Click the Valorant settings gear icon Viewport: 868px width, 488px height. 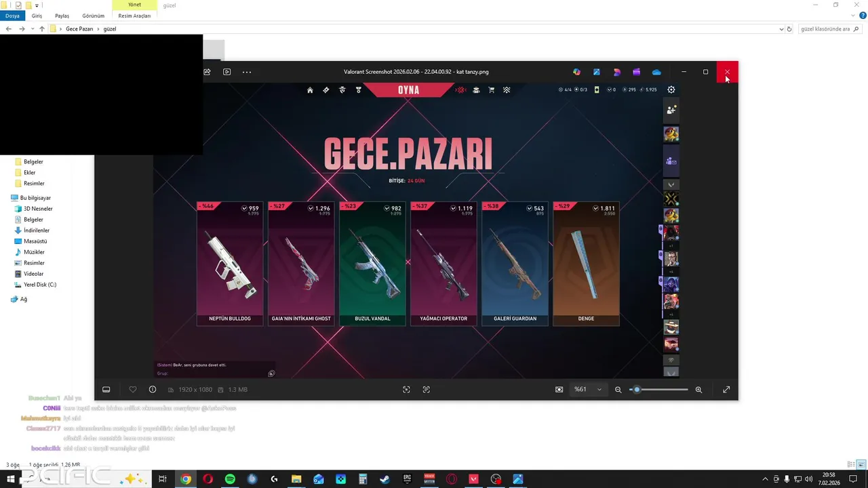[671, 89]
